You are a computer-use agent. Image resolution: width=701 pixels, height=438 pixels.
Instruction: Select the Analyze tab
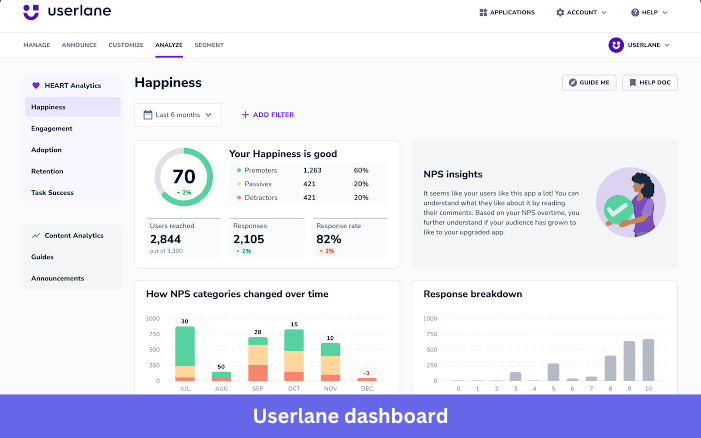[169, 45]
